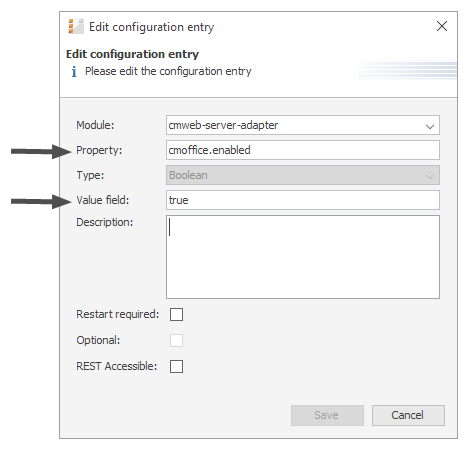Click the arrow pointing at Value field label
This screenshot has width=471, height=453.
(41, 201)
